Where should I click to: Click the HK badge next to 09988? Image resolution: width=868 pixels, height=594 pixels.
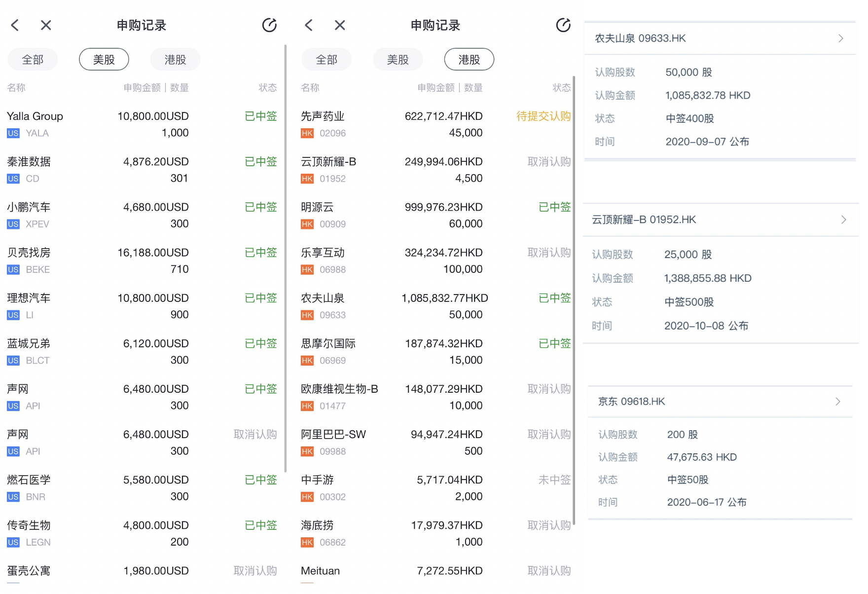tap(307, 451)
